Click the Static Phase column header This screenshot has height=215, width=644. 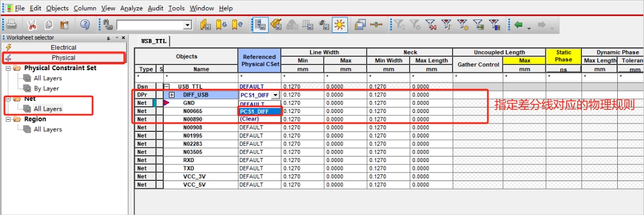pyautogui.click(x=564, y=56)
